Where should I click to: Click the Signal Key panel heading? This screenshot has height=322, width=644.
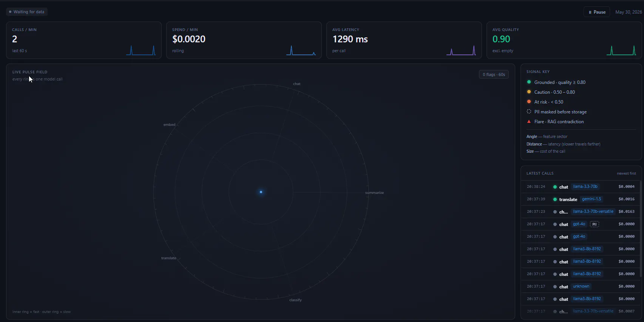pos(538,72)
